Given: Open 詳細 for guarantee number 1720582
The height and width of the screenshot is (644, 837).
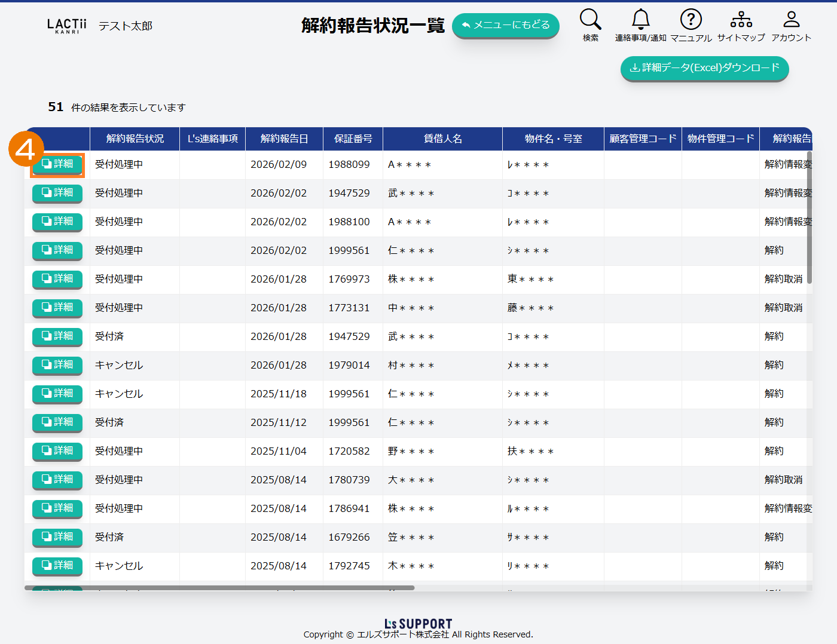Looking at the screenshot, I should coord(57,451).
